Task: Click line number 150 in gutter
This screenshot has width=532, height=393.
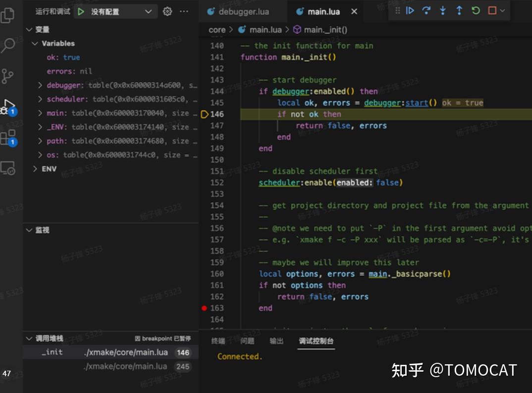Action: pyautogui.click(x=217, y=160)
